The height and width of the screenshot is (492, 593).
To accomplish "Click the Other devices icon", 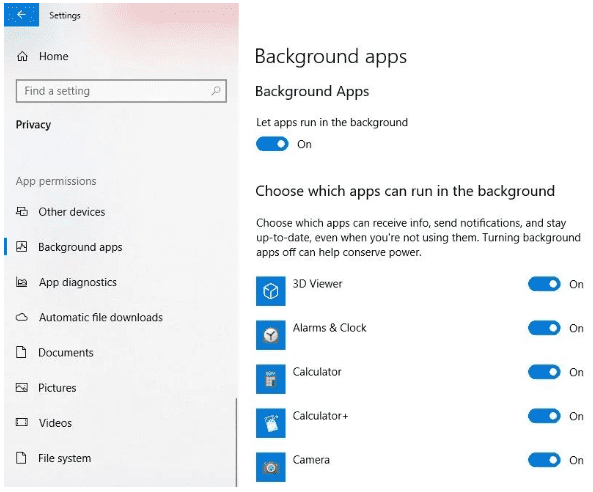I will (22, 211).
